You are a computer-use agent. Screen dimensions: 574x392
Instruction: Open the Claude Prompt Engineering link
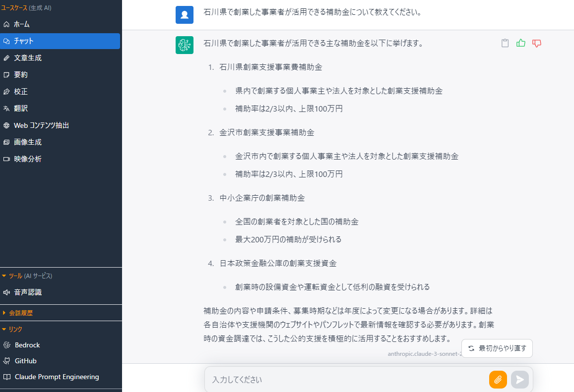[57, 377]
